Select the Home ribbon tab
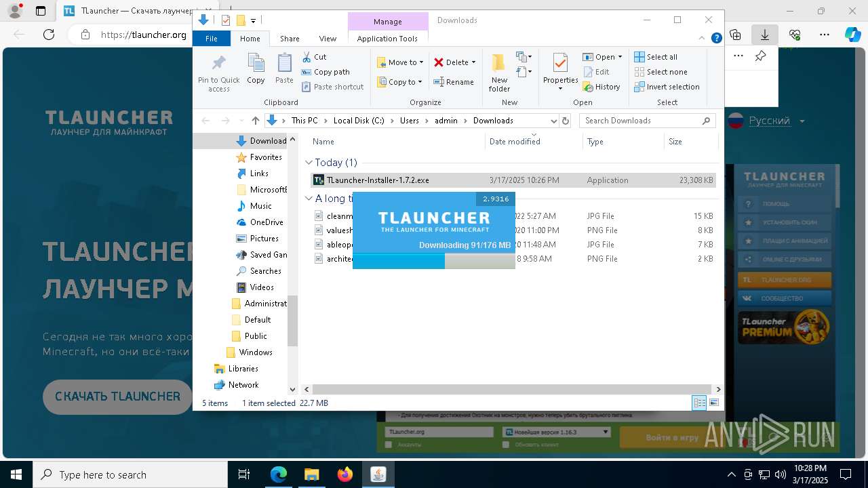 click(250, 39)
